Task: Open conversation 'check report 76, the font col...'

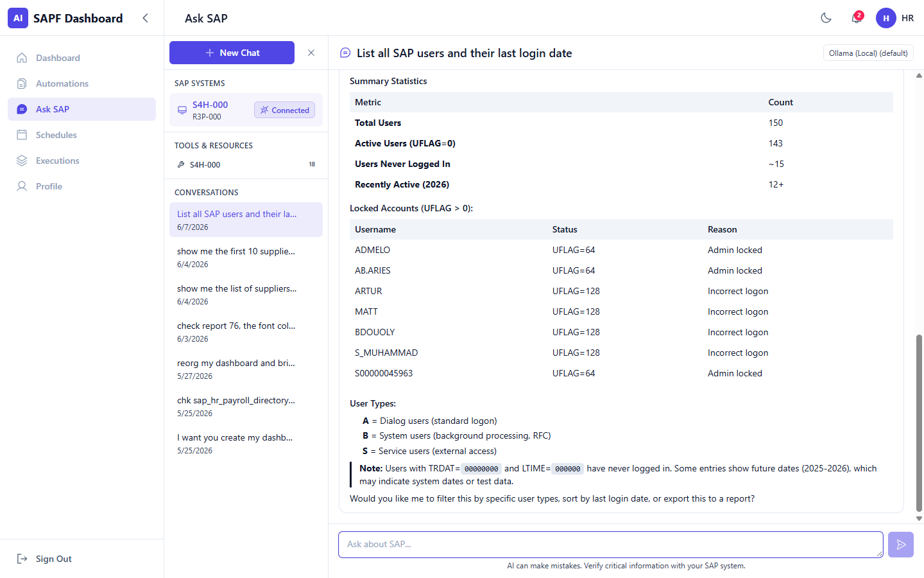Action: click(246, 331)
